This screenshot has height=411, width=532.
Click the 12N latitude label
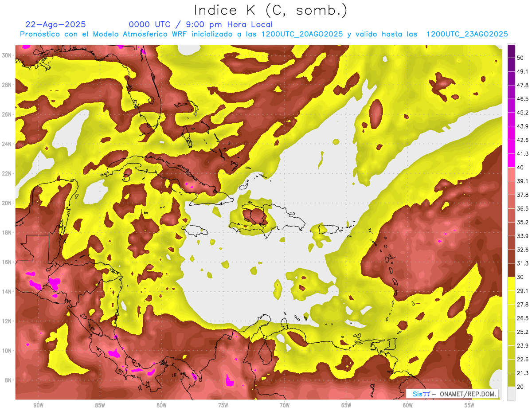(x=7, y=321)
